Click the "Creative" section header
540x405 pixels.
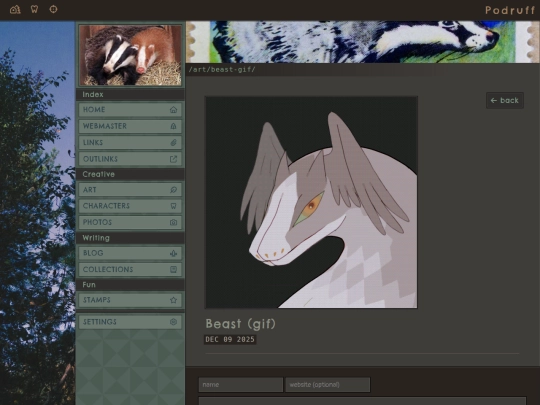pos(98,174)
